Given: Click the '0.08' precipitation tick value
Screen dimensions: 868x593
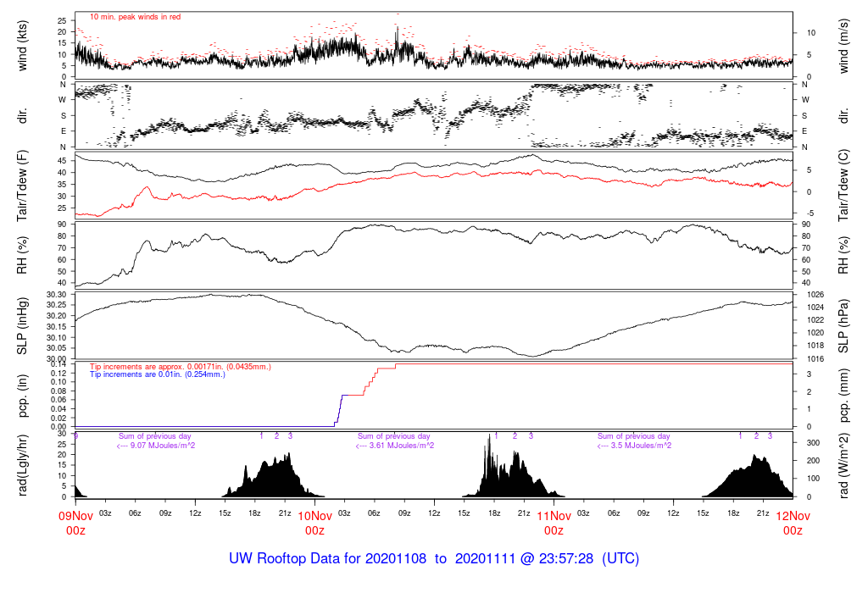Looking at the screenshot, I should point(58,391).
